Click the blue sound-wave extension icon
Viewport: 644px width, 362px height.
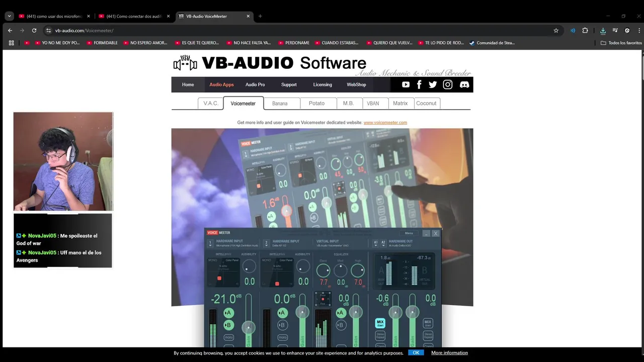pos(573,30)
